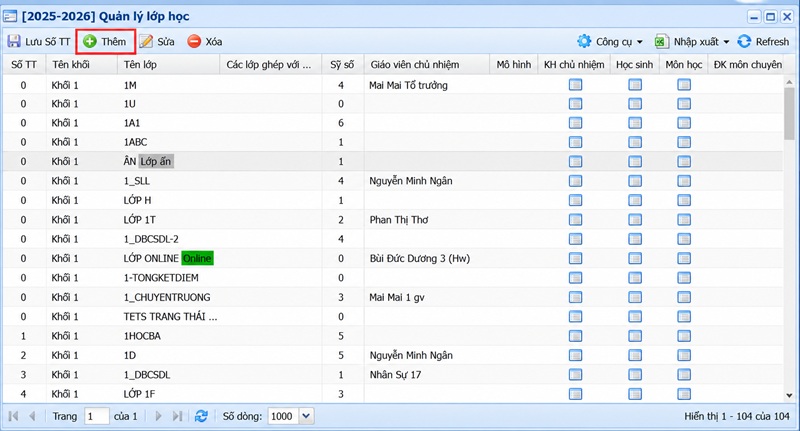Click the Lớp ẩn hidden tag
Image resolution: width=800 pixels, height=431 pixels.
click(156, 162)
